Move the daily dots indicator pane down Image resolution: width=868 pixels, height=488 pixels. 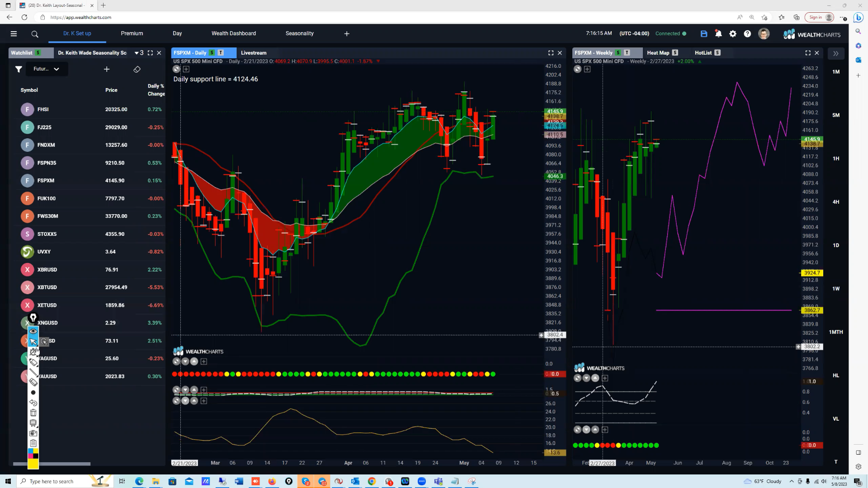pos(185,361)
